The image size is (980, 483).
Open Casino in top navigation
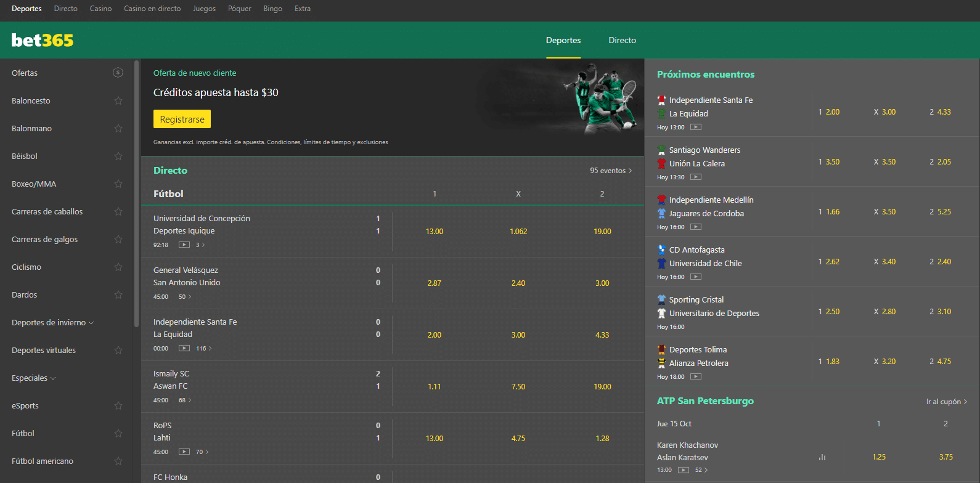[x=100, y=9]
